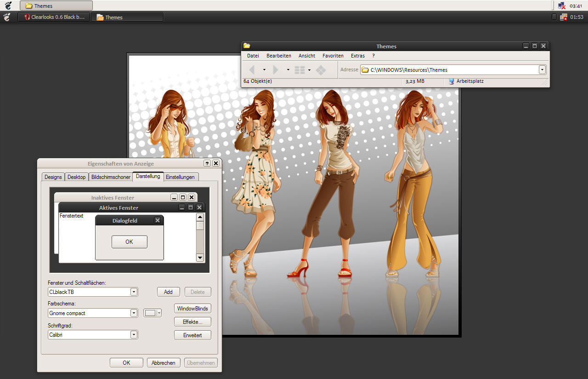Click the 01:53 clock in the dark taskbar

[x=577, y=17]
